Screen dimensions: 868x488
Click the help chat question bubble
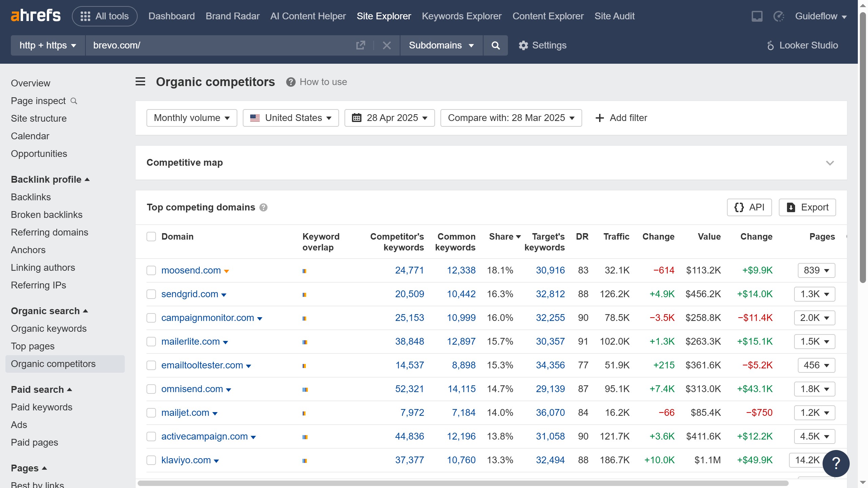click(836, 463)
